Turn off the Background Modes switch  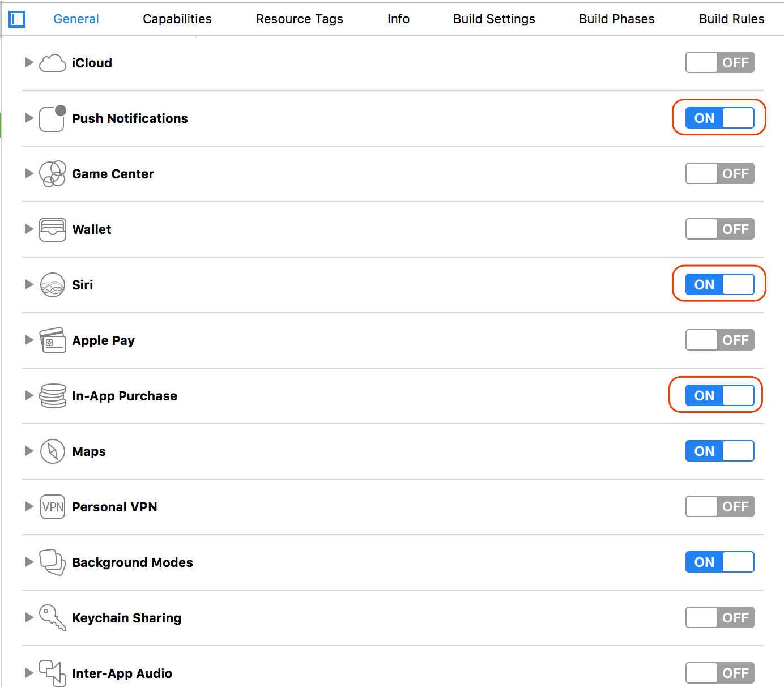coord(720,562)
